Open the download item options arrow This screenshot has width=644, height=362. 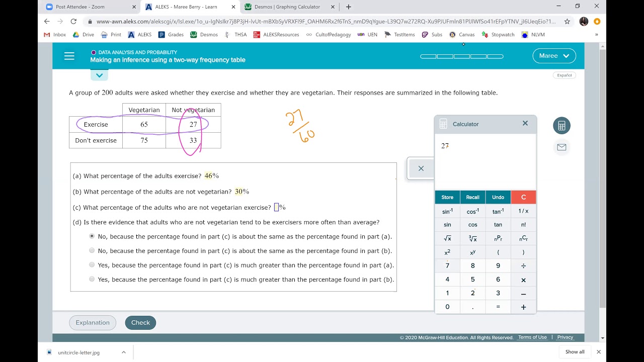pyautogui.click(x=124, y=352)
